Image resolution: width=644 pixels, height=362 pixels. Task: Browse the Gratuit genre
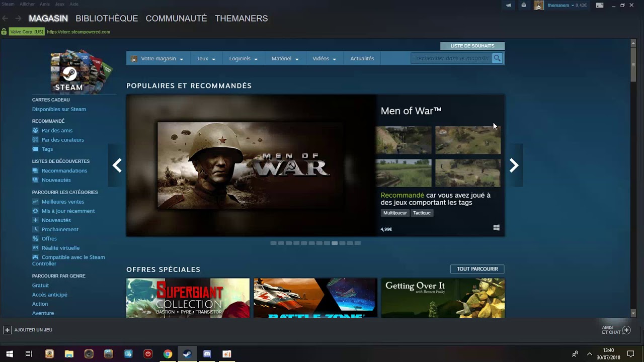(x=40, y=286)
